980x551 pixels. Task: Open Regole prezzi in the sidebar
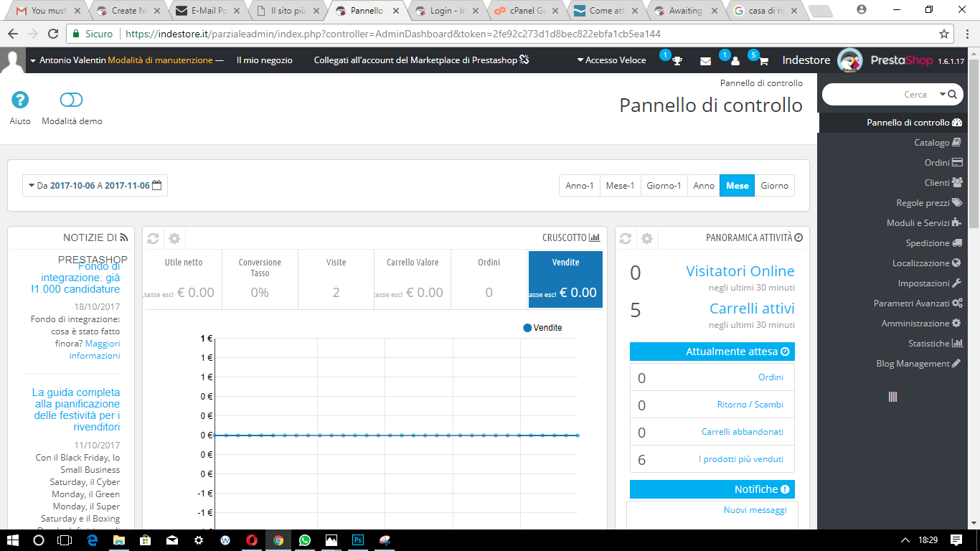(929, 203)
